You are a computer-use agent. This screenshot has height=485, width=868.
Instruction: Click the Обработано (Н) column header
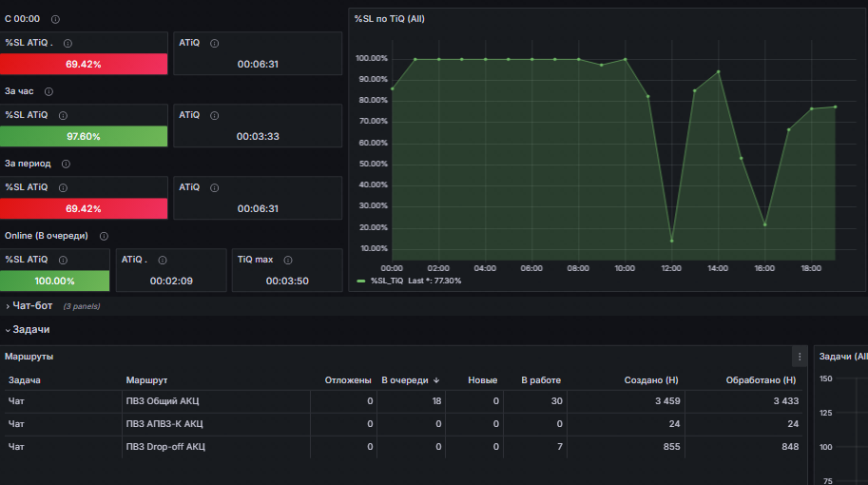pyautogui.click(x=761, y=380)
